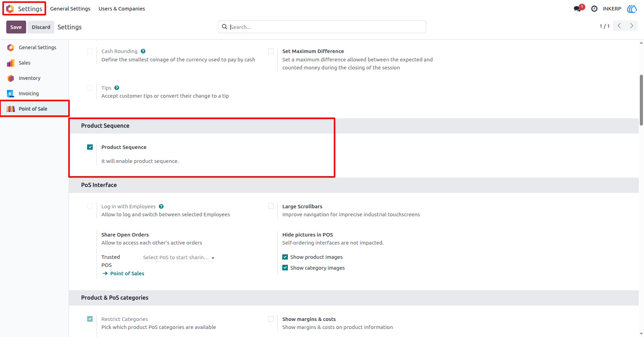This screenshot has height=337, width=644.
Task: Show Log in with Employees help icon
Action: click(161, 207)
